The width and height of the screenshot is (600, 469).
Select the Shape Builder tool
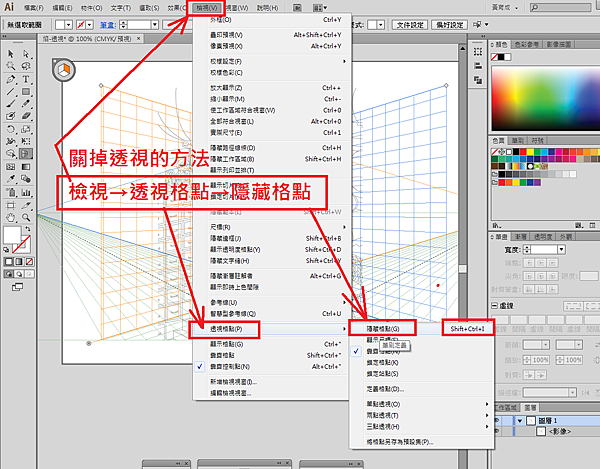pyautogui.click(x=11, y=153)
